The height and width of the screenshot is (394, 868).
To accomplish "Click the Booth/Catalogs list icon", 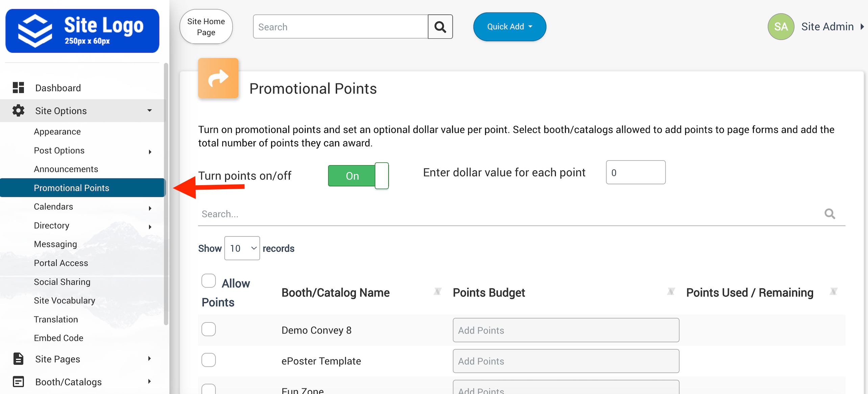I will point(18,381).
